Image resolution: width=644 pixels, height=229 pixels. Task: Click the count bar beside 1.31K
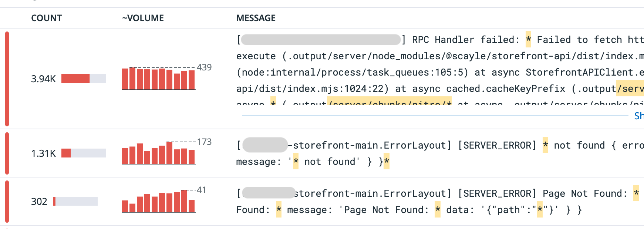pos(83,153)
